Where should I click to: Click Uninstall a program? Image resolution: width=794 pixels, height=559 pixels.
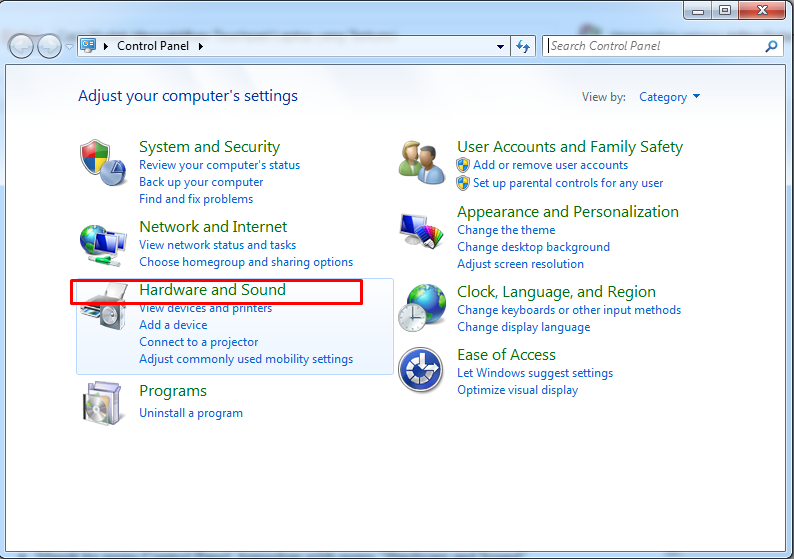click(191, 413)
